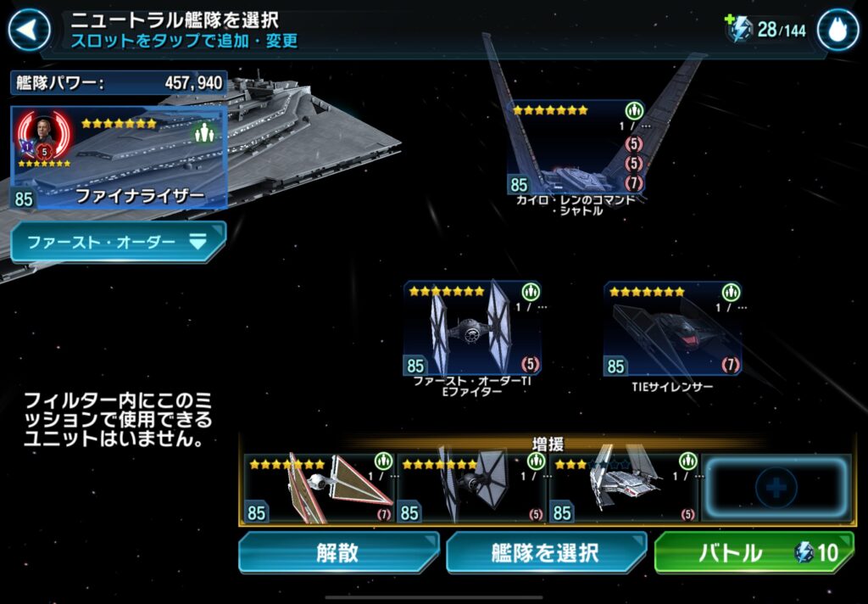Click crew icon on カイロ・レンのコマンド・シャトル card
868x604 pixels.
click(x=634, y=111)
